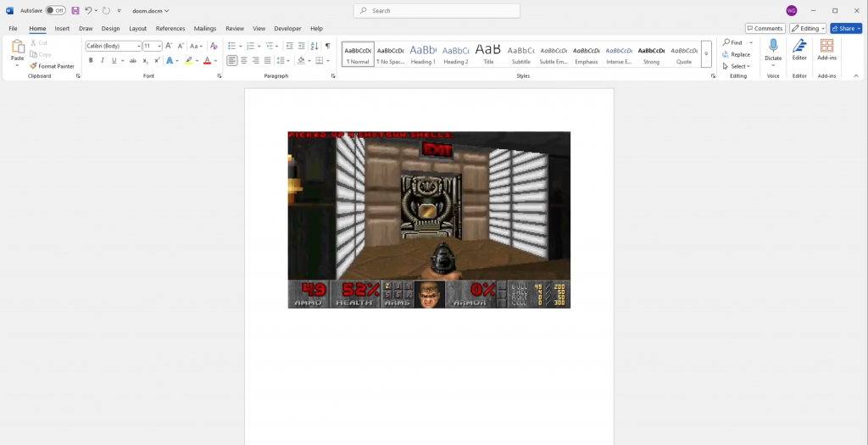Click into the Search box
Image resolution: width=868 pixels, height=445 pixels.
click(x=437, y=10)
